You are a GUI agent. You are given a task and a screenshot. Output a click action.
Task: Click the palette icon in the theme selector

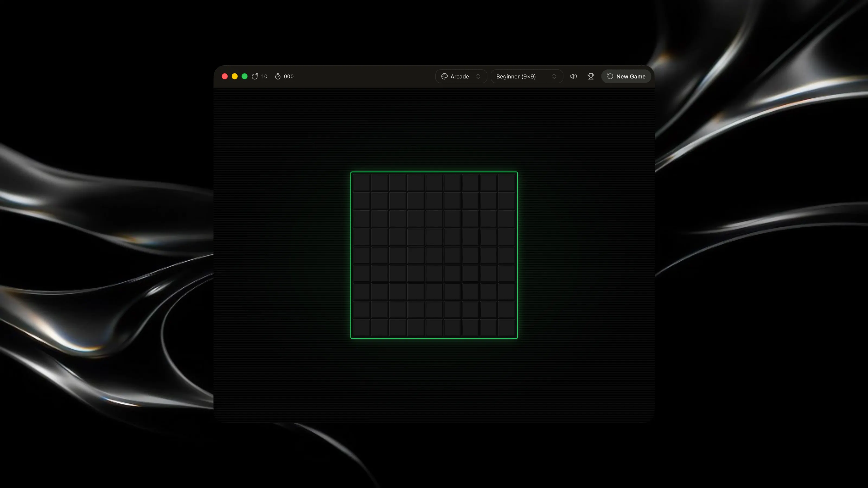(x=445, y=76)
